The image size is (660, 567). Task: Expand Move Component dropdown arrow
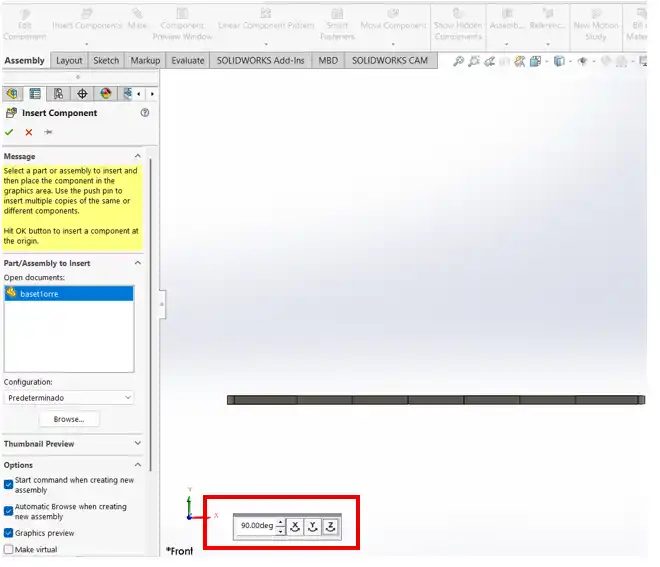tap(393, 44)
